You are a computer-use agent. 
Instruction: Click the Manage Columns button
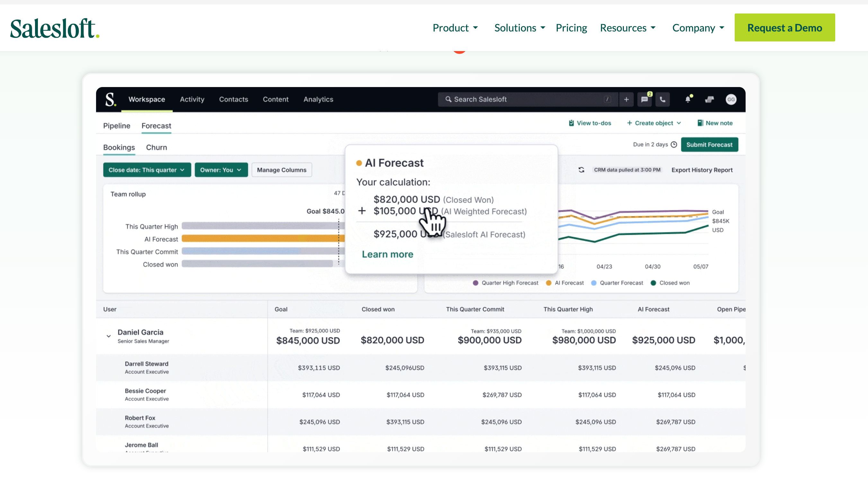(x=282, y=170)
